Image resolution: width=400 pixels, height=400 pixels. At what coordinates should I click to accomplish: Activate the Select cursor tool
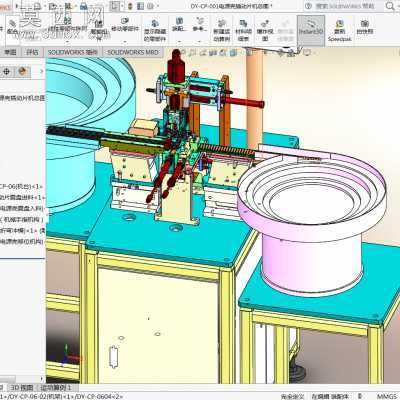click(115, 6)
